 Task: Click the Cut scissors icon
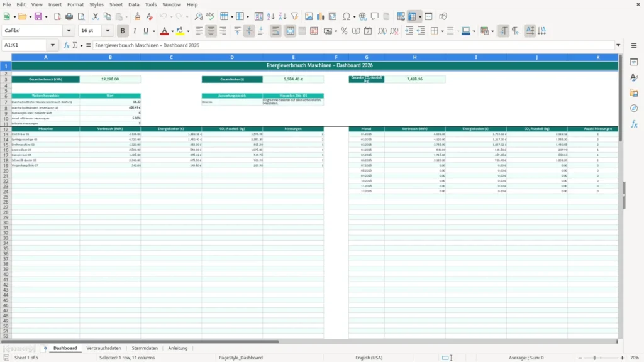coord(96,16)
